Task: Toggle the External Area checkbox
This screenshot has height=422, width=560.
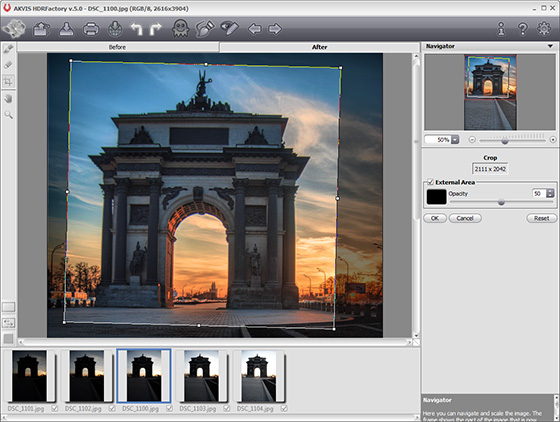Action: [430, 182]
